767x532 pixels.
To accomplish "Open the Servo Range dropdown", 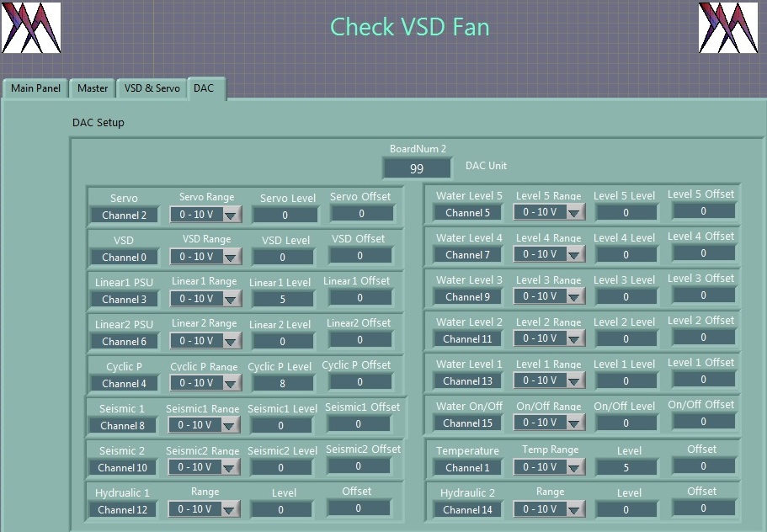I will click(205, 215).
